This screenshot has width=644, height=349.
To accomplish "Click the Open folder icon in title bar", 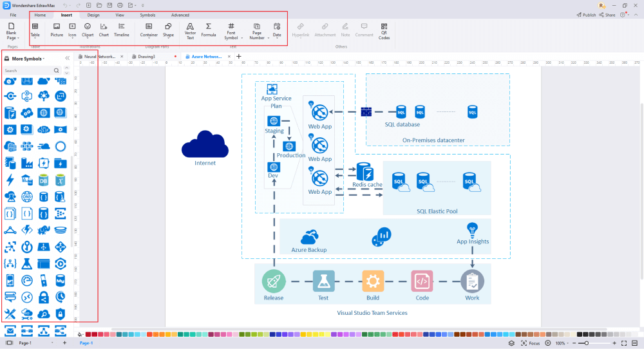I will (99, 5).
